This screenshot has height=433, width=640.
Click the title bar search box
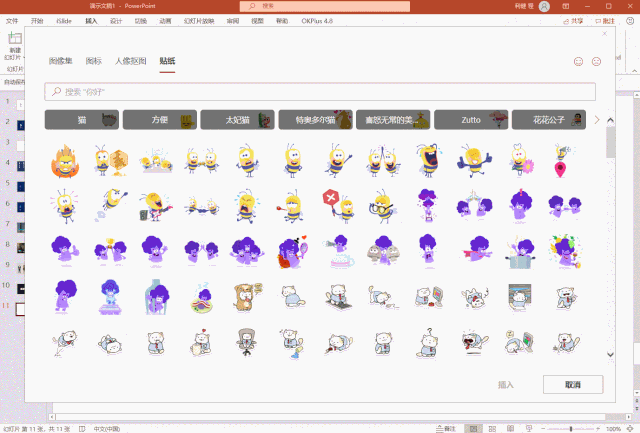coord(325,6)
